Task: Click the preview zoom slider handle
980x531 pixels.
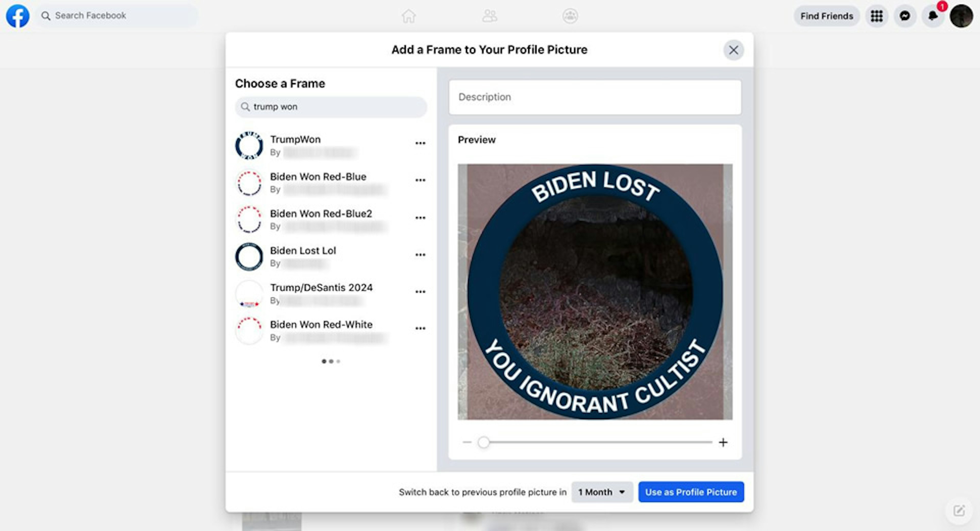Action: point(484,442)
